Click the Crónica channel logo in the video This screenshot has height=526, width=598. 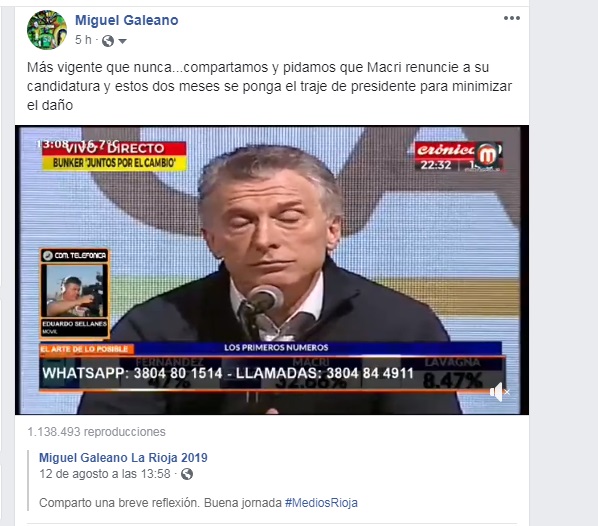(x=458, y=156)
